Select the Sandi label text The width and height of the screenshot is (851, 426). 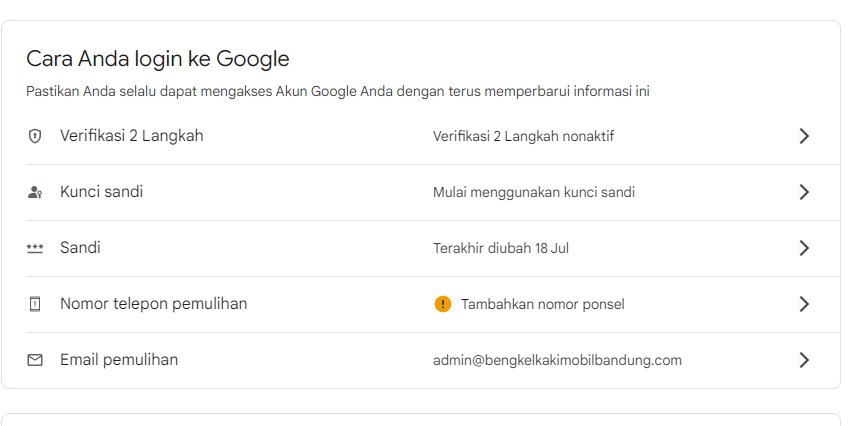pos(80,247)
